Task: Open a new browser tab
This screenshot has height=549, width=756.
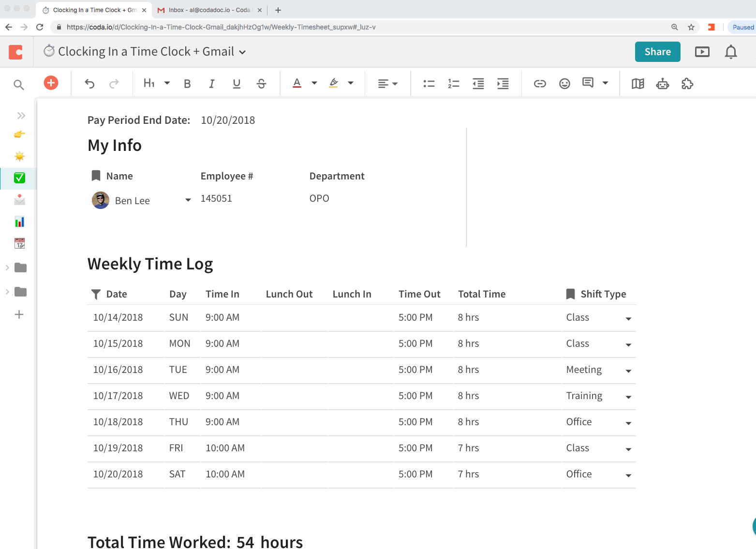Action: 278,10
